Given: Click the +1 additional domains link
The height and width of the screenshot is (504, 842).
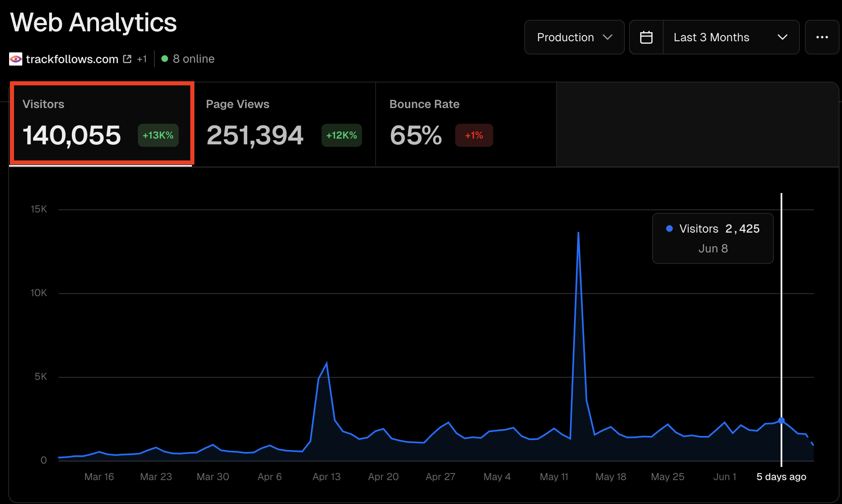Looking at the screenshot, I should tap(142, 59).
